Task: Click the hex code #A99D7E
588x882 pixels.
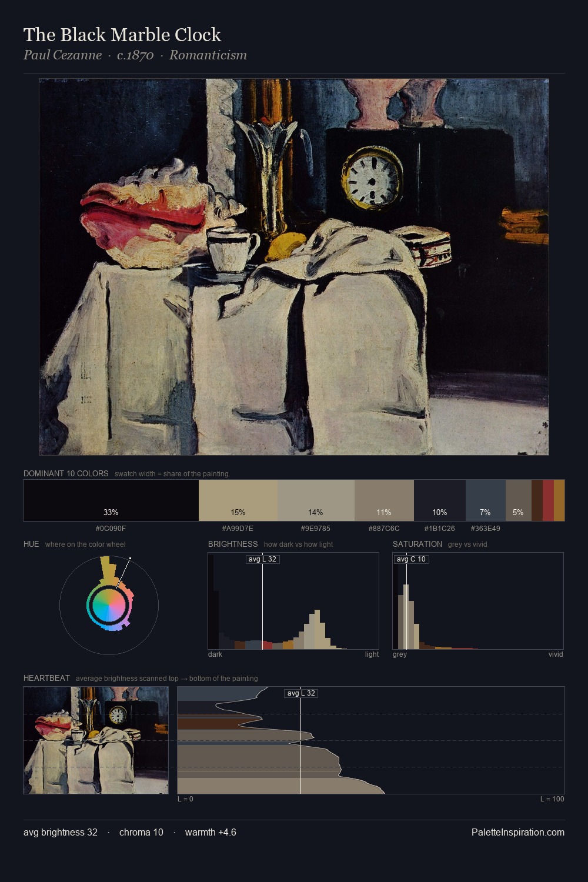Action: (238, 529)
